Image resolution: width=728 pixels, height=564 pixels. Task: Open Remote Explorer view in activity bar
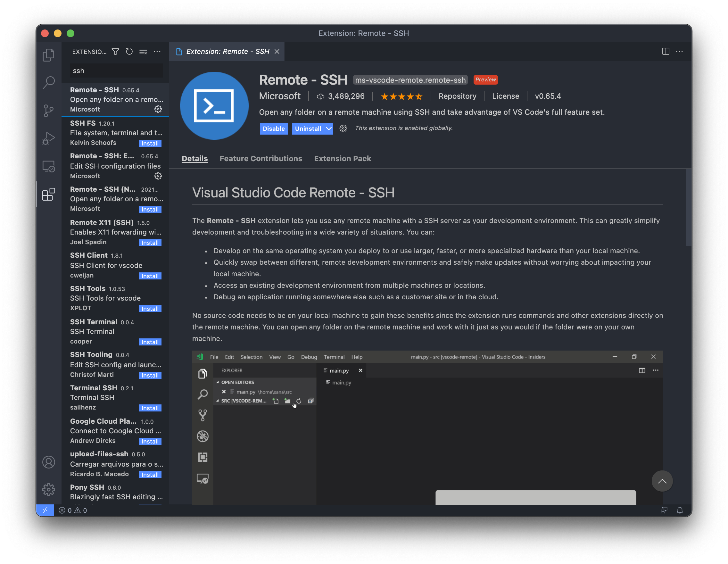click(x=49, y=166)
